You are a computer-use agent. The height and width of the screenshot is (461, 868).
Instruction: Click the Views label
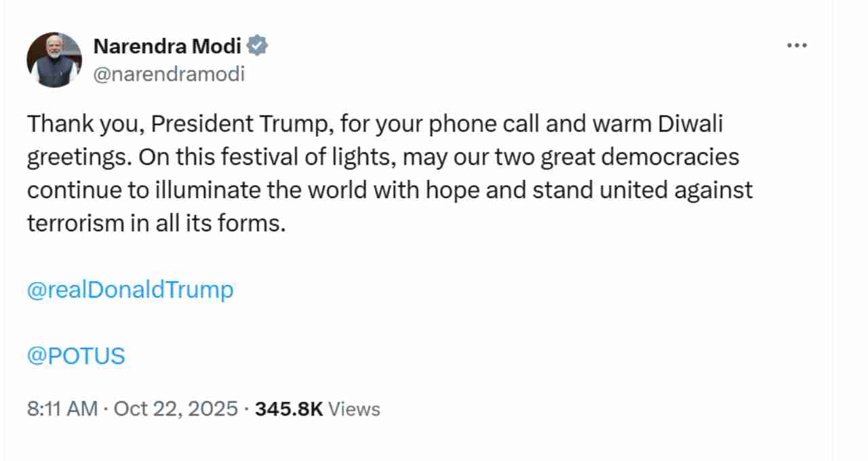tap(354, 409)
